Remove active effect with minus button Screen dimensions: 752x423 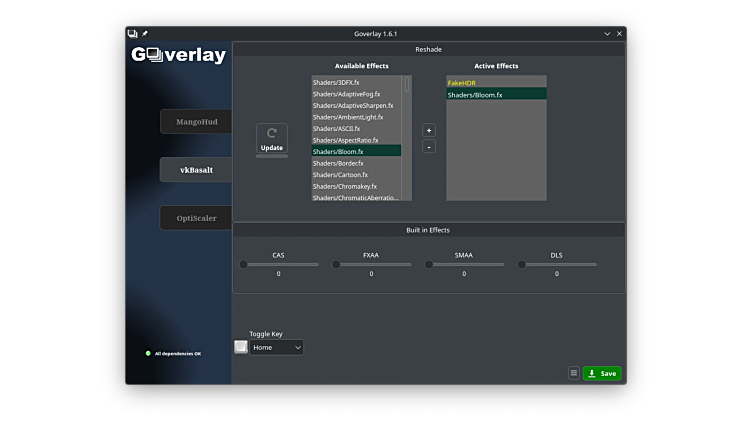coord(429,147)
